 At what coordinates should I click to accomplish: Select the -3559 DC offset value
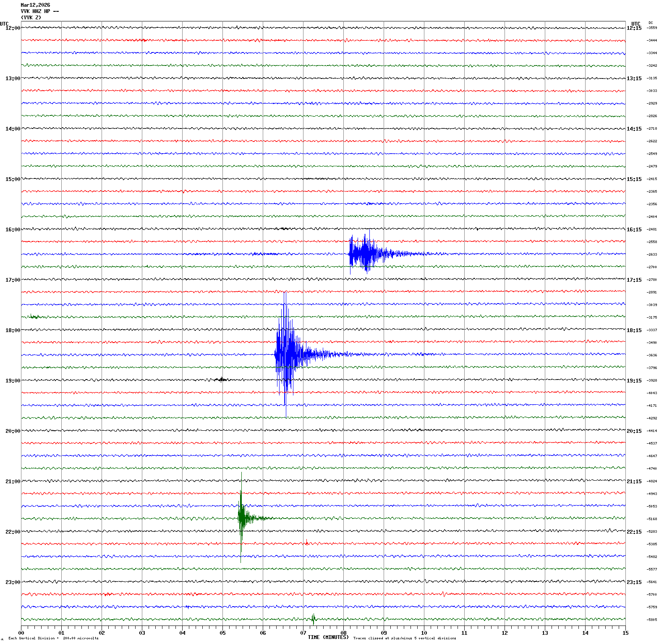(x=652, y=28)
